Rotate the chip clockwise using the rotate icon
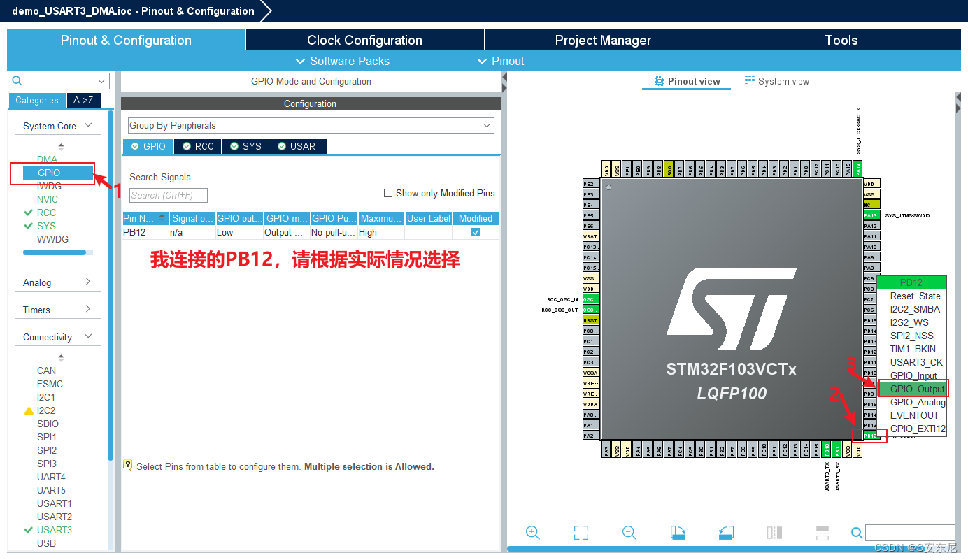Viewport: 968px width, 560px height. click(677, 532)
